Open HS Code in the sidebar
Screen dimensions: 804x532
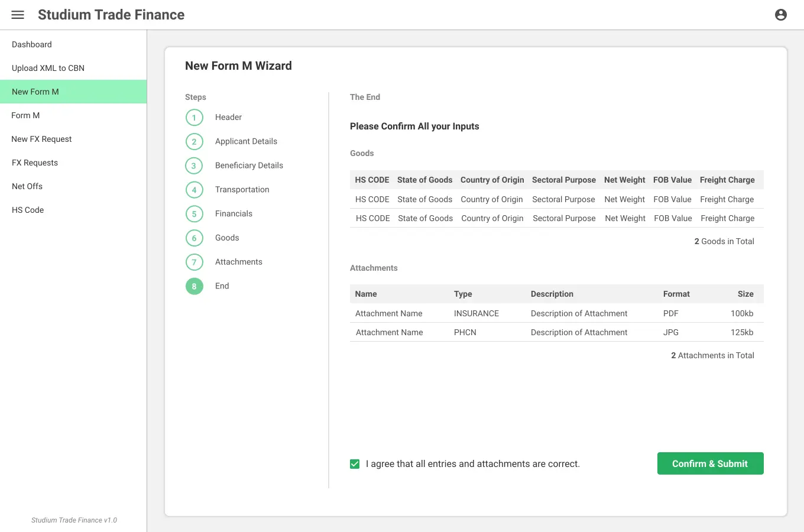[73, 210]
